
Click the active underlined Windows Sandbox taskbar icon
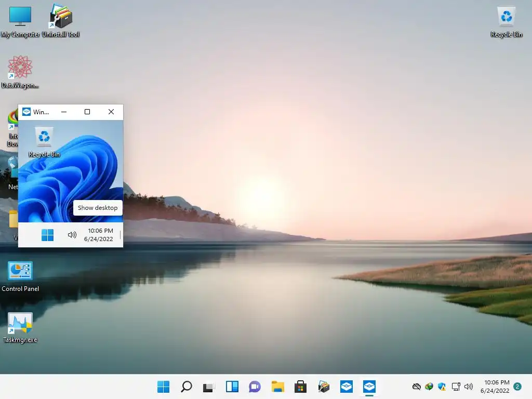click(x=369, y=387)
